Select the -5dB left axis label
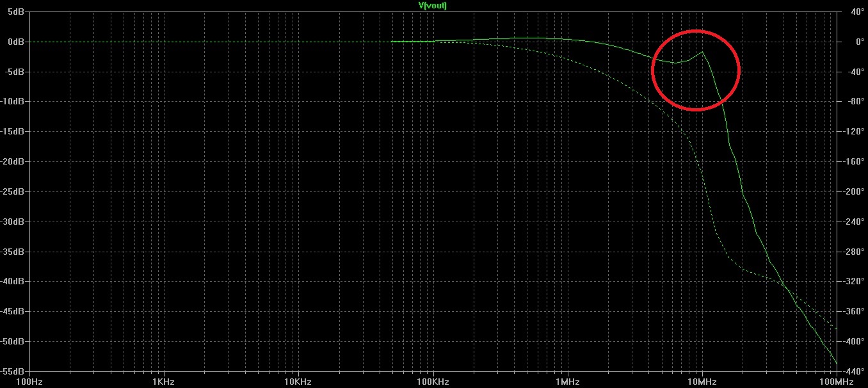This screenshot has height=388, width=868. click(15, 72)
